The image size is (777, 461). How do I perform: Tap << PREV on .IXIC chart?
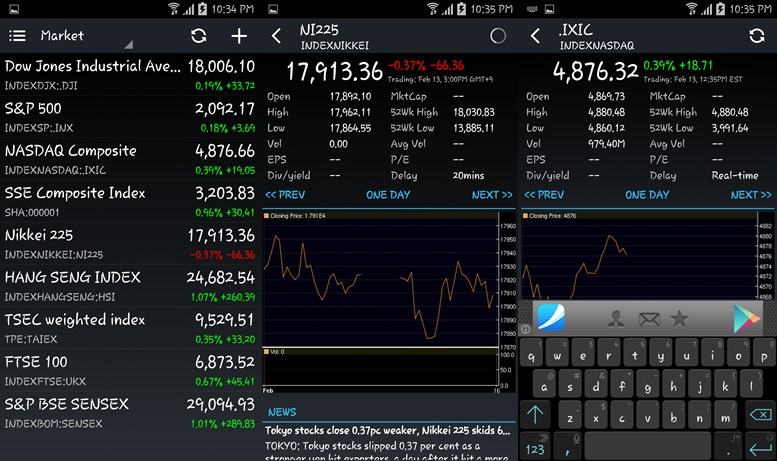point(544,195)
